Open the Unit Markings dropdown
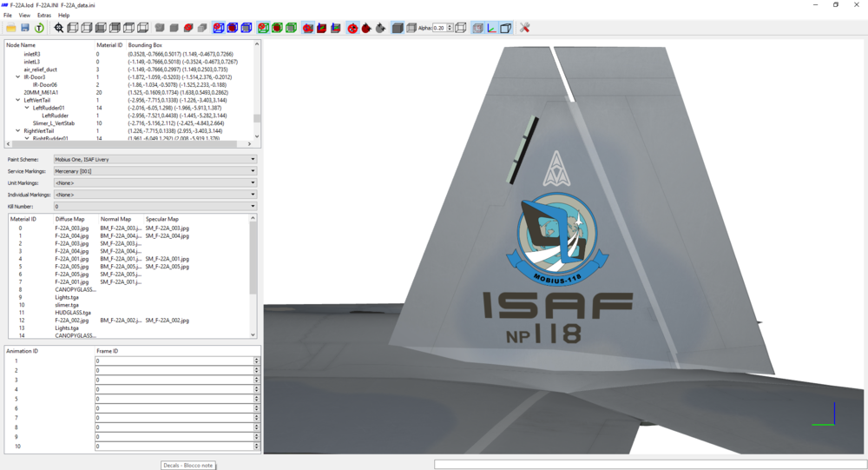The height and width of the screenshot is (470, 868). pos(155,183)
